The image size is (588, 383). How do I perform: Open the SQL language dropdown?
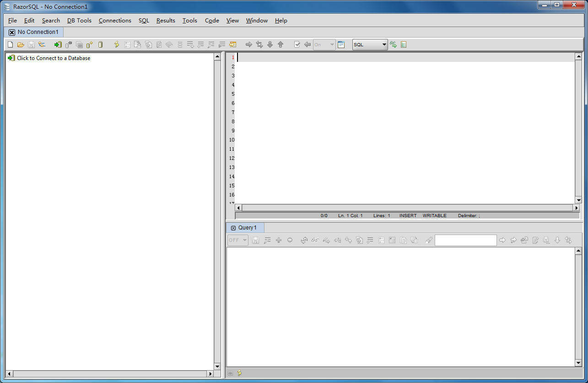pyautogui.click(x=370, y=44)
